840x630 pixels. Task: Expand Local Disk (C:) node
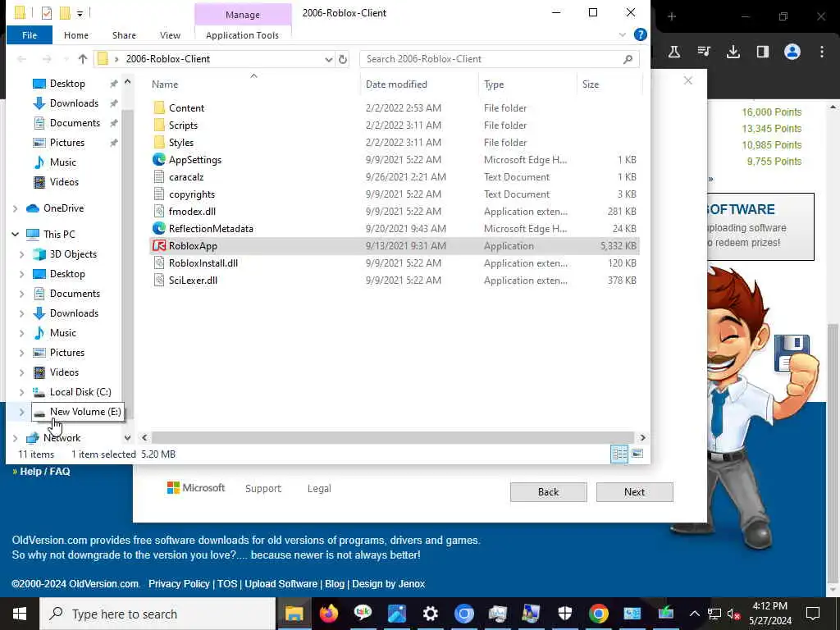tap(22, 392)
